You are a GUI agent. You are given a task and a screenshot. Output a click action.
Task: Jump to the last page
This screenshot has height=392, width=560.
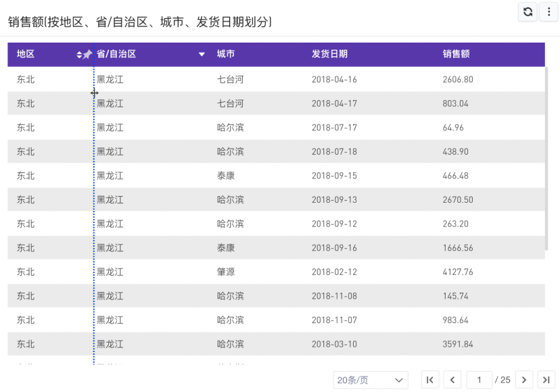pyautogui.click(x=546, y=380)
